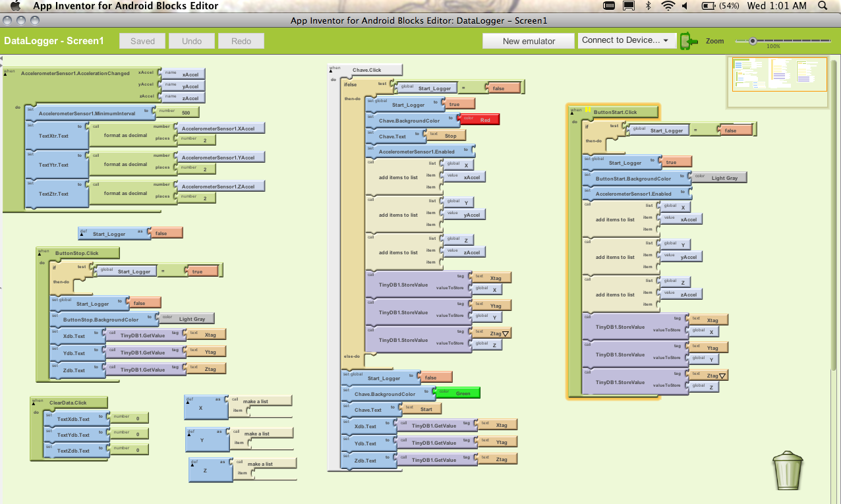
Task: Click the yellow warning icon on ButtonStart.Click
Action: (x=587, y=109)
